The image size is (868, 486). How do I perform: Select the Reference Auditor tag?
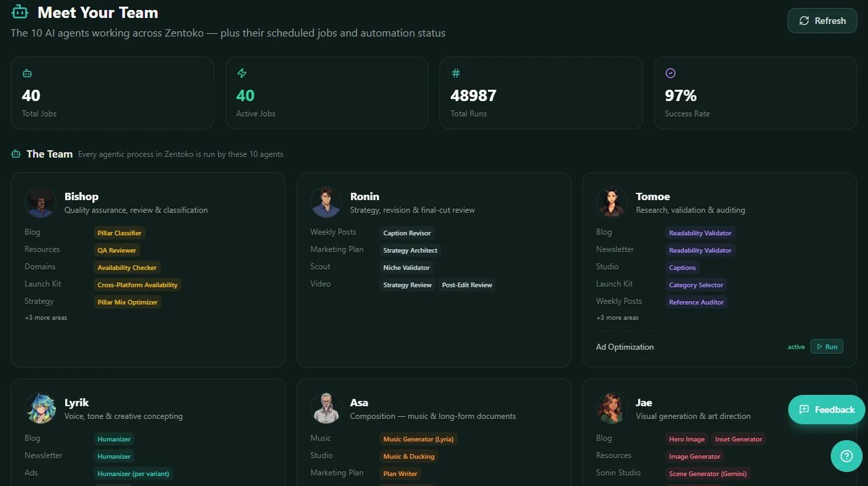click(x=697, y=303)
